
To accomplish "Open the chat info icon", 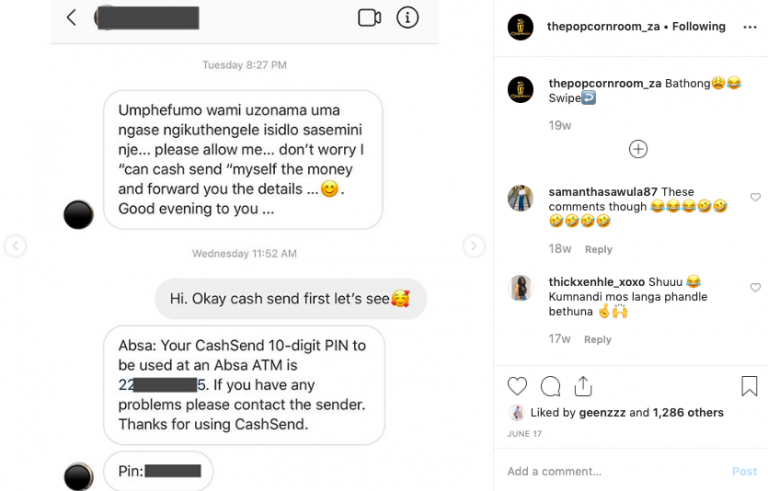I will point(407,18).
